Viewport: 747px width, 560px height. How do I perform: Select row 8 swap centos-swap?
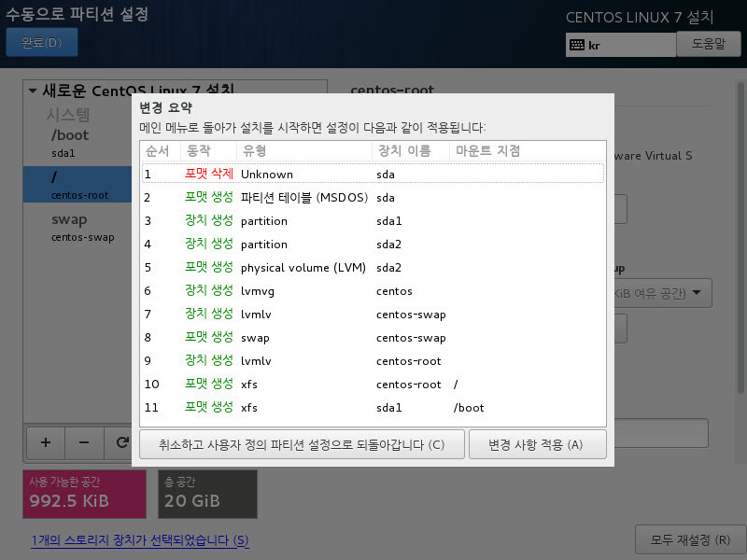point(373,337)
